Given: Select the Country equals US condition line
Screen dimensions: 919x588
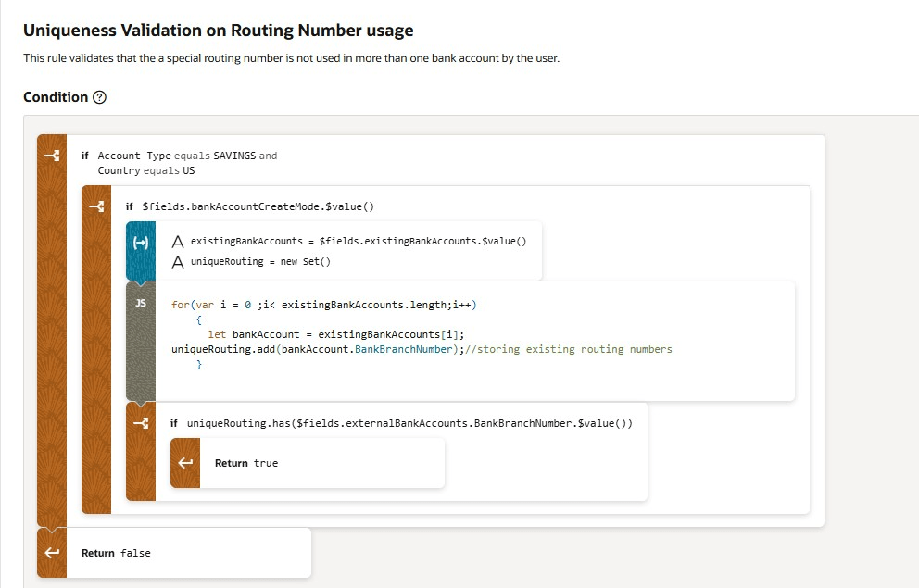Looking at the screenshot, I should [x=146, y=170].
